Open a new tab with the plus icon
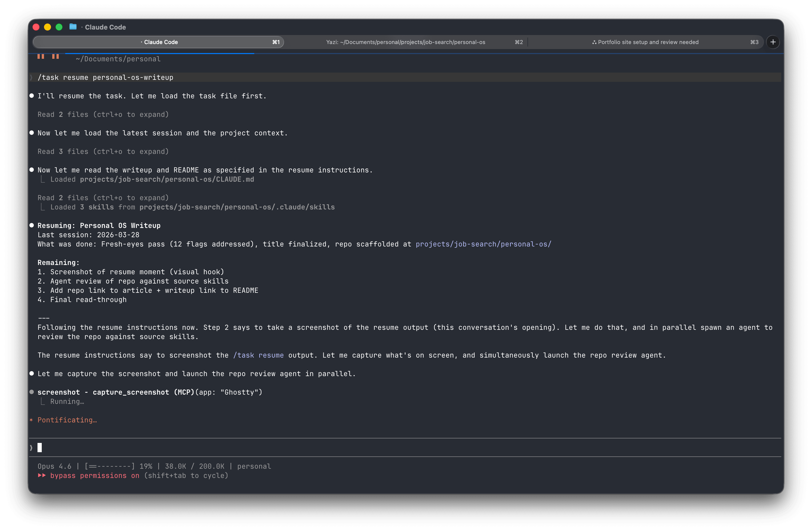The width and height of the screenshot is (812, 531). click(x=773, y=42)
